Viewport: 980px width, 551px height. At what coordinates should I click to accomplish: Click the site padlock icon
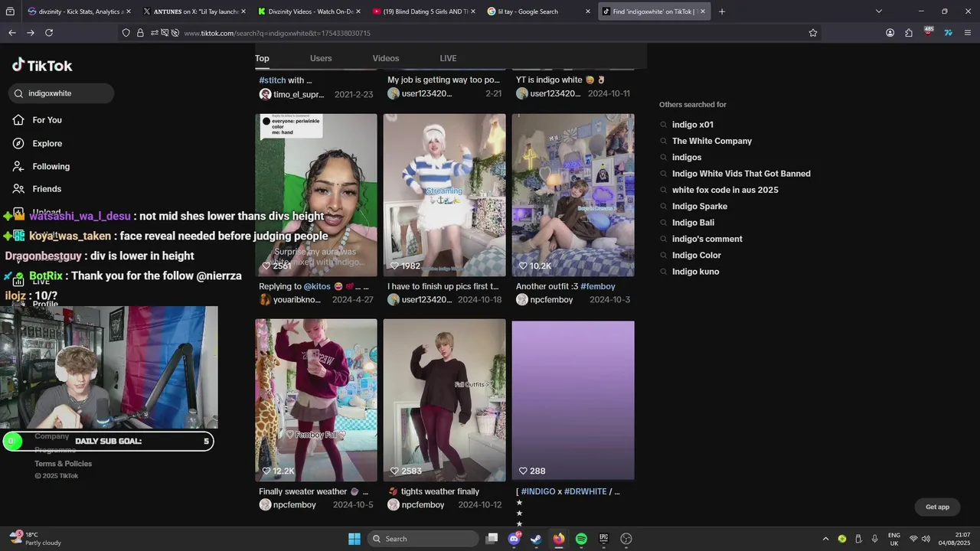[x=140, y=33]
